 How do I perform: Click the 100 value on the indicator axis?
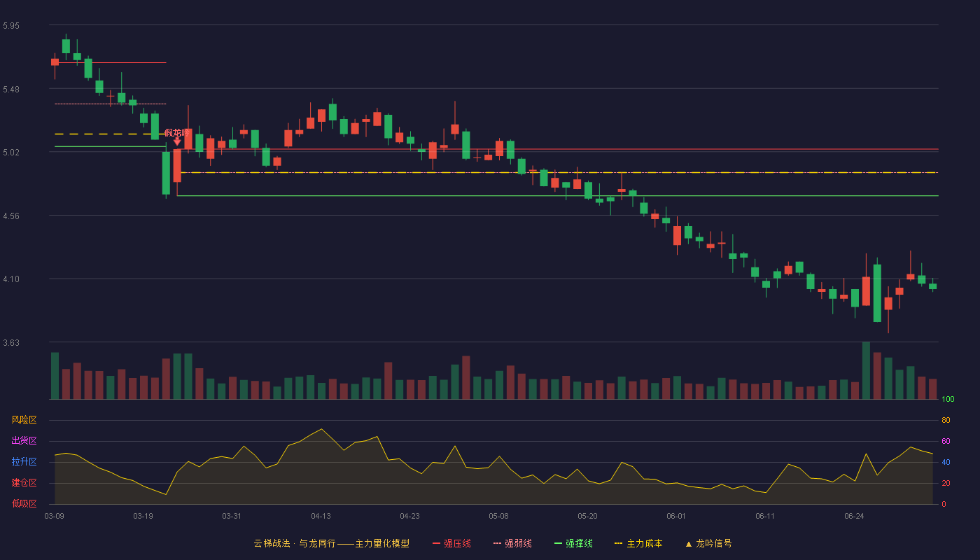(x=948, y=400)
